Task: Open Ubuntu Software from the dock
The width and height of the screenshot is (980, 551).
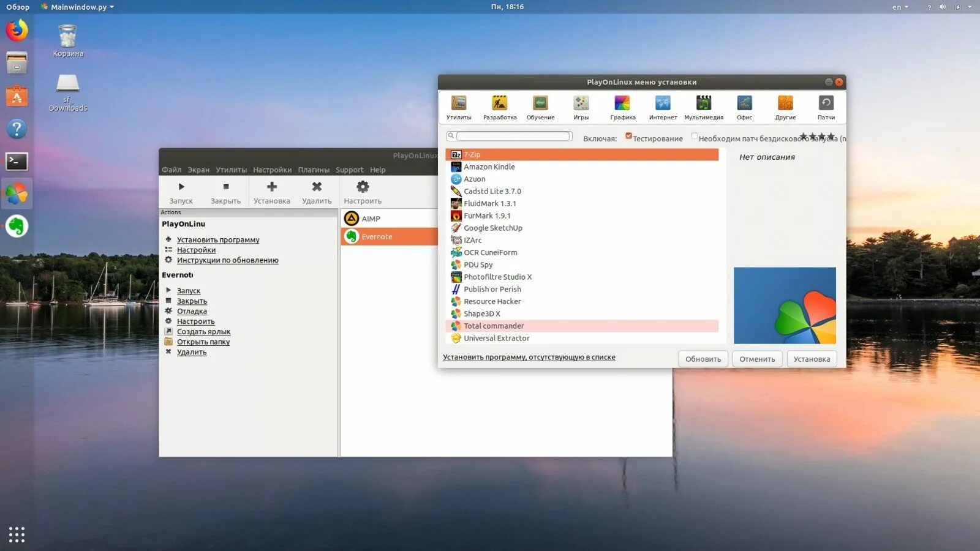Action: 17,96
